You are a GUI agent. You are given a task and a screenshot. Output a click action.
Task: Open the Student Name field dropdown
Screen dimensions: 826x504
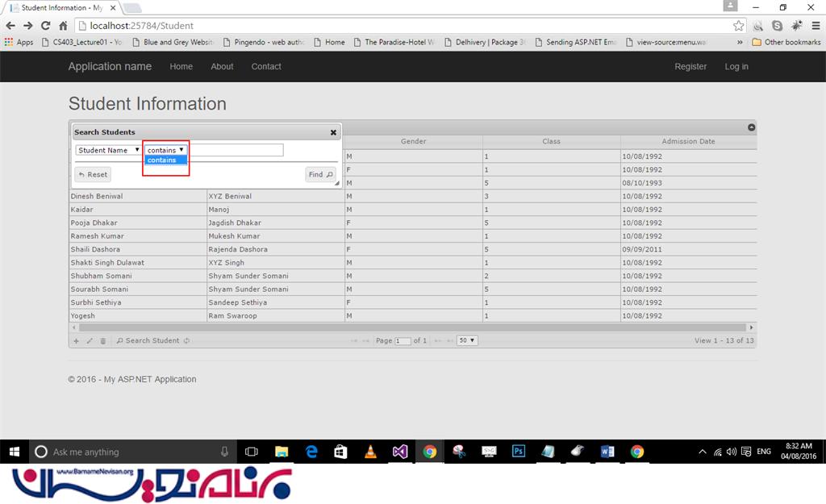pos(109,150)
